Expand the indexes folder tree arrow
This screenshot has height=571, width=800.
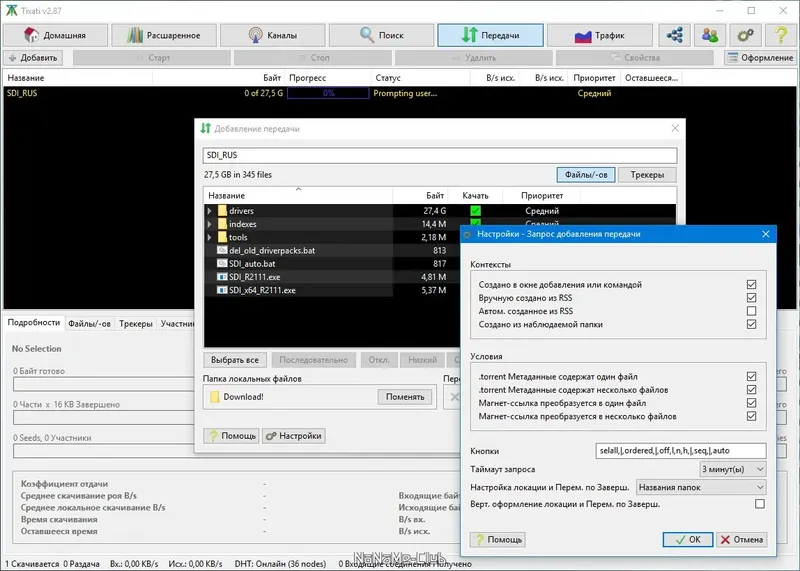(209, 224)
